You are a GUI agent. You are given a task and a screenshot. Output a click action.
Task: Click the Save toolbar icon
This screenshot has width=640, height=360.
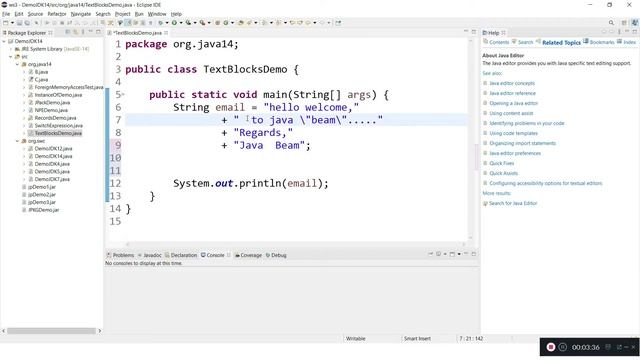[19, 23]
